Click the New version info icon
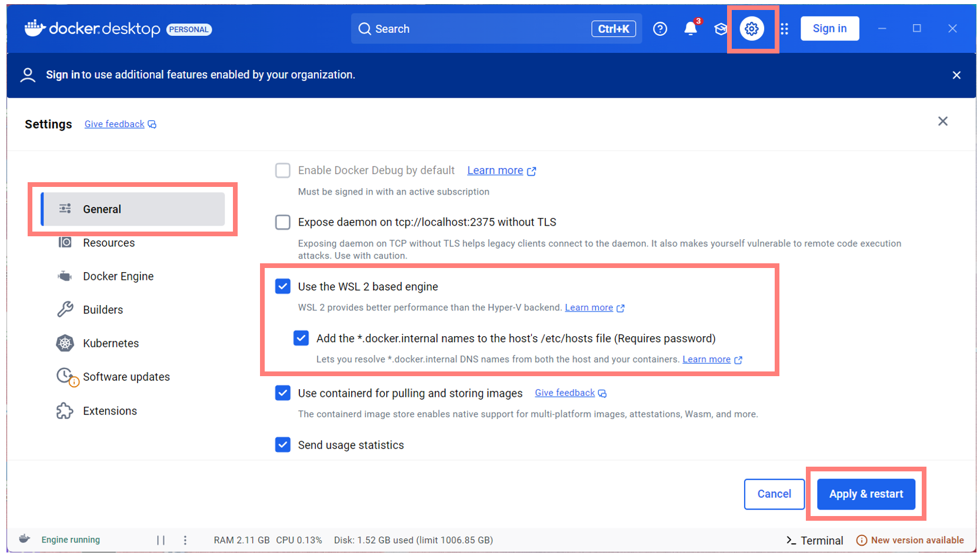Image resolution: width=980 pixels, height=556 pixels. click(x=862, y=540)
